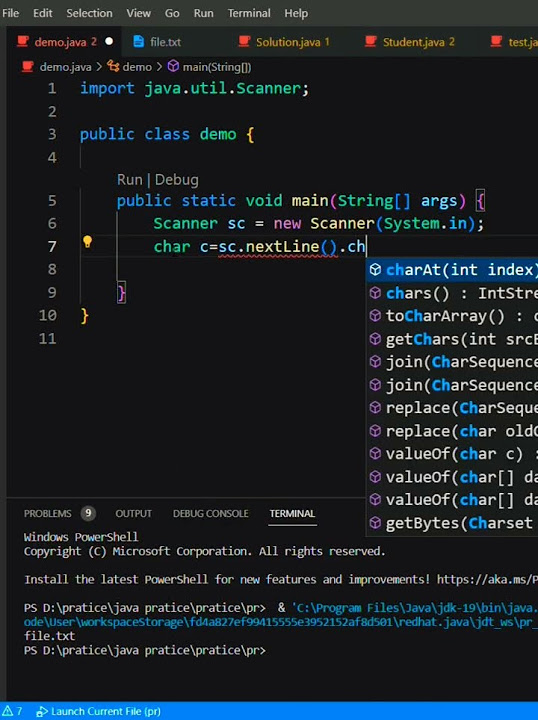Image resolution: width=538 pixels, height=720 pixels.
Task: Click the Scanner sc = new Scanner line
Action: pyautogui.click(x=319, y=224)
